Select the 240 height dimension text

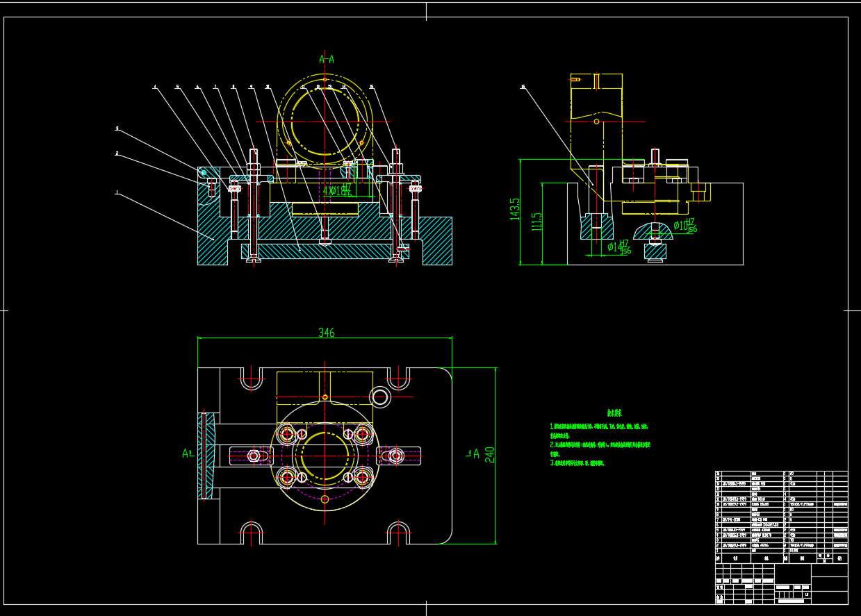[489, 456]
